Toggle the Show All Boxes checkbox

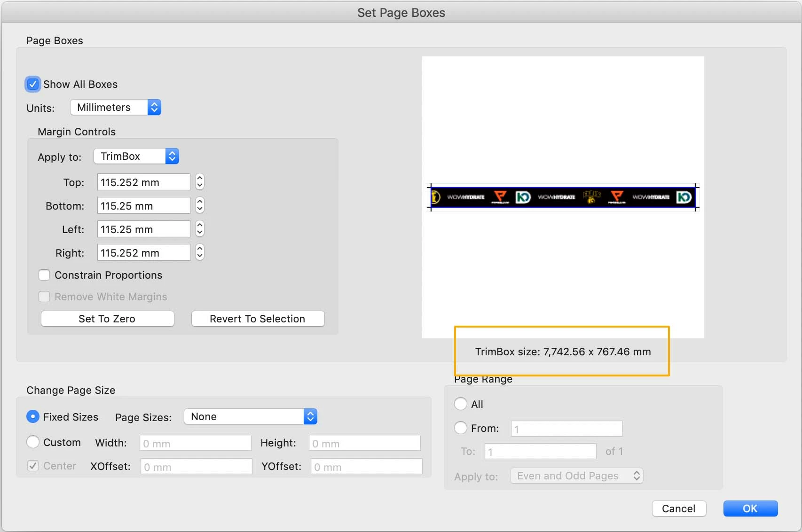33,84
